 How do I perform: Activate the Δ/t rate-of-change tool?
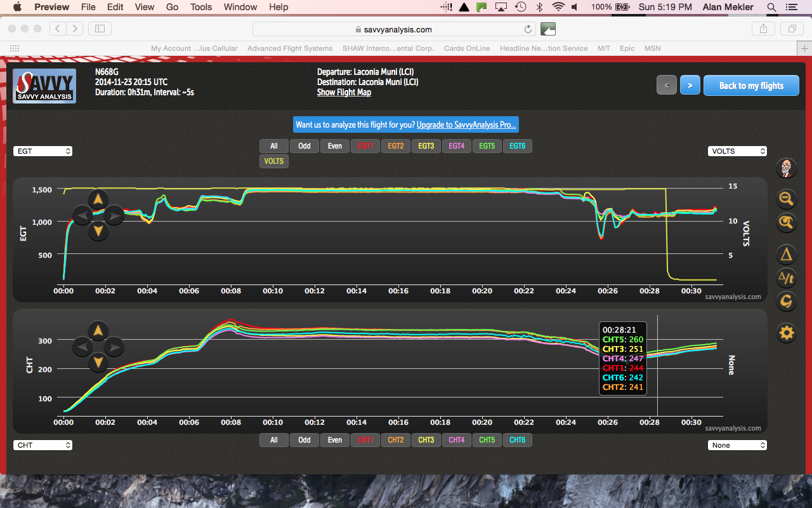[786, 277]
